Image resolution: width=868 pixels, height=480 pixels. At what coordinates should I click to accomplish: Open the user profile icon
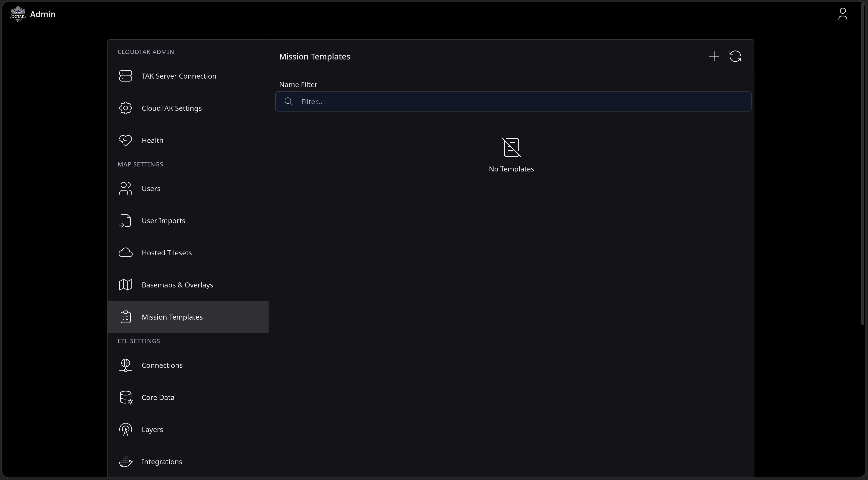coord(843,14)
